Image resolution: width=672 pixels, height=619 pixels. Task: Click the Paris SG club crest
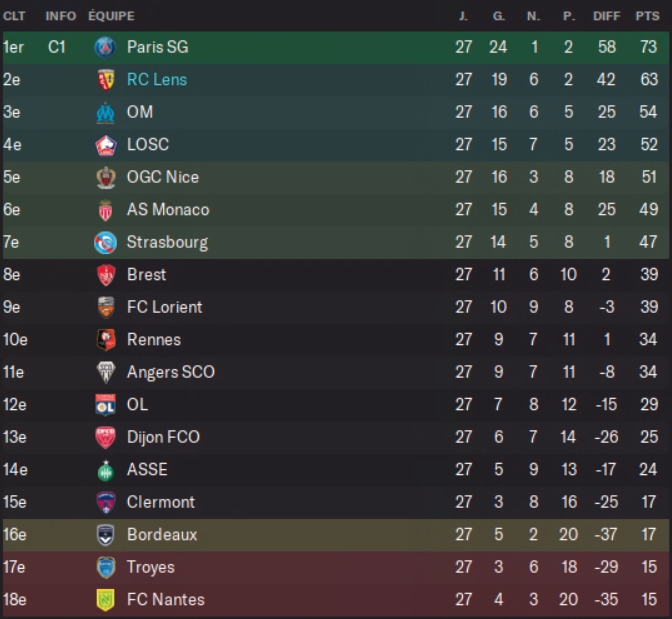pyautogui.click(x=105, y=47)
